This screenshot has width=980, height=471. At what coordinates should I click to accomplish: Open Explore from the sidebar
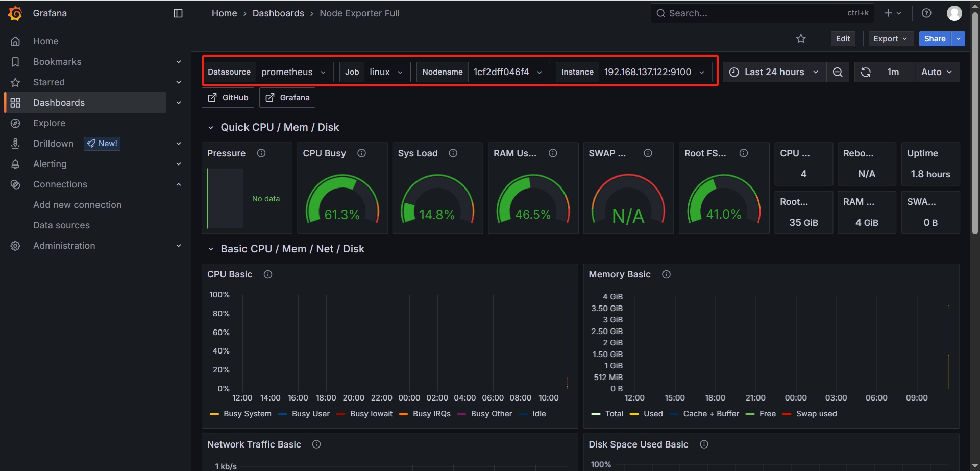(49, 123)
